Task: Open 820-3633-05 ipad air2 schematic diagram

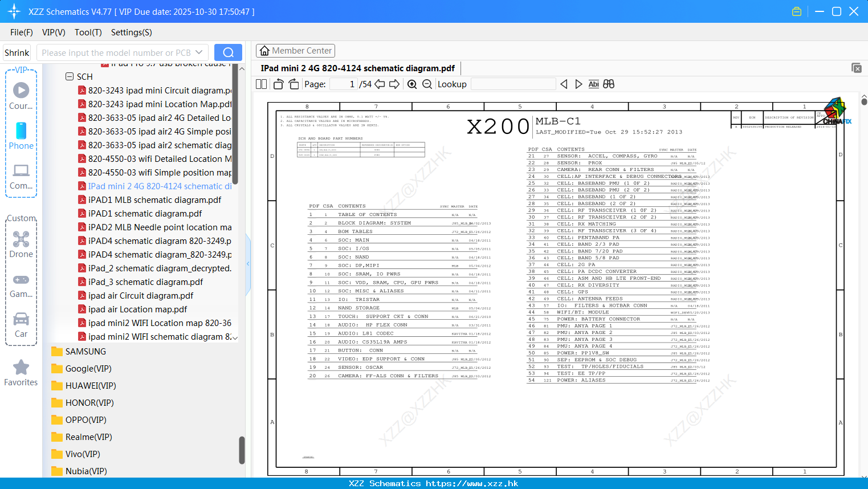Action: [x=155, y=145]
